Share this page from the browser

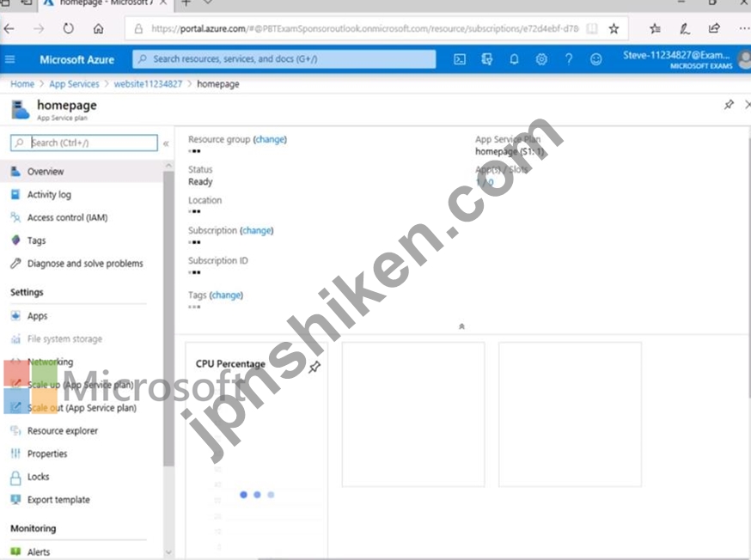click(x=714, y=28)
